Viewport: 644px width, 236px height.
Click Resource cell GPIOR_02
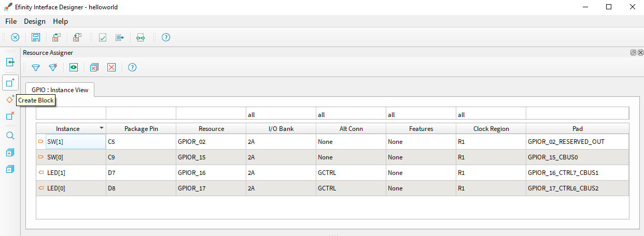click(x=211, y=141)
